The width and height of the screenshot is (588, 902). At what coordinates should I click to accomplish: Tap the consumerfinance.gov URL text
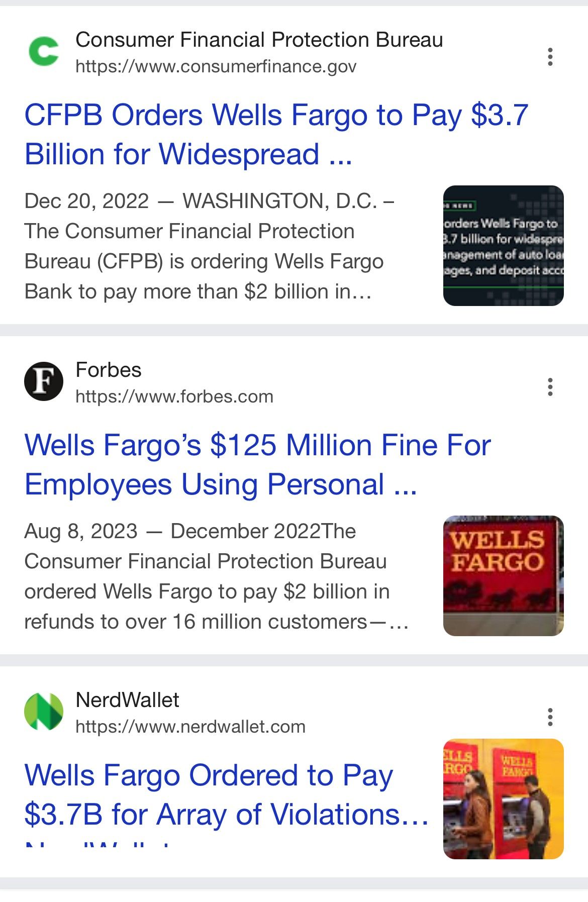(216, 66)
